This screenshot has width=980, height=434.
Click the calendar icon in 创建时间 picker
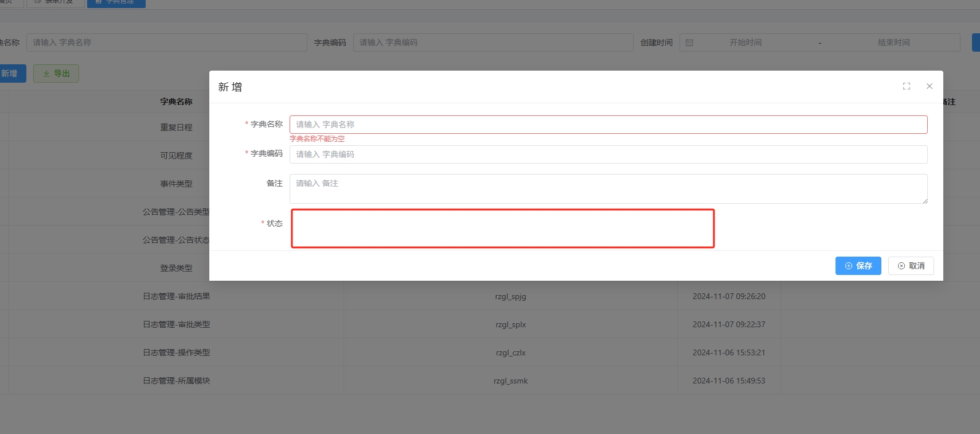(689, 42)
